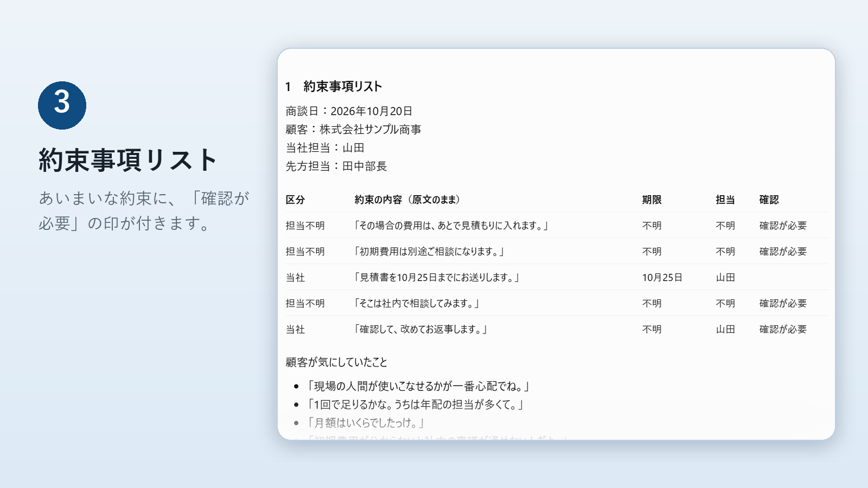Screen dimensions: 868x488
Task: Click the large slide title 約束事項リスト
Action: coord(128,160)
